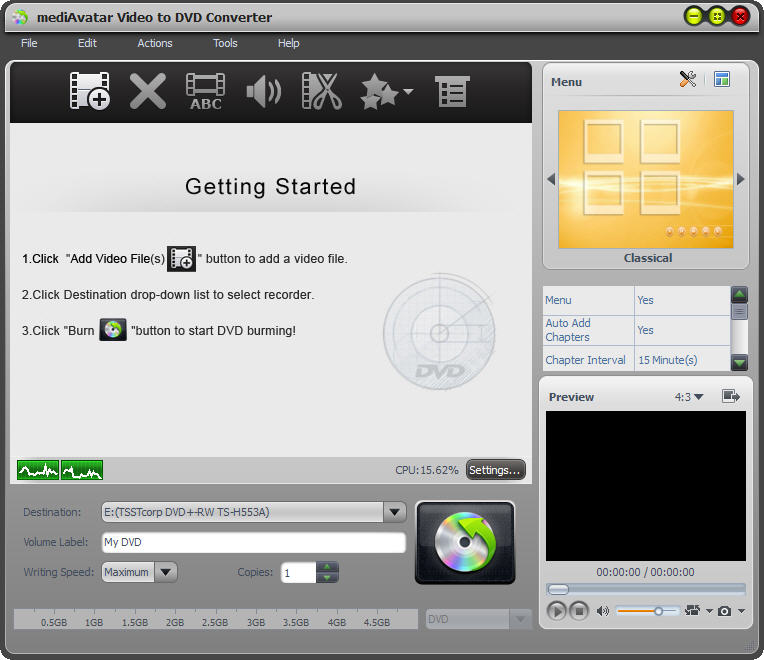Click the '00:00:00 / 00:00:00' time display
This screenshot has width=764, height=660.
click(x=646, y=572)
